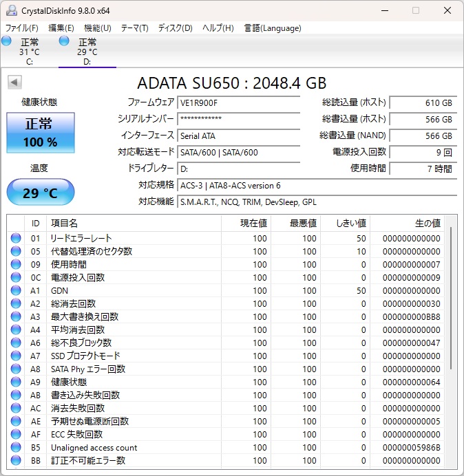The width and height of the screenshot is (464, 476).
Task: Open the ファイル(F) menu
Action: [22, 28]
